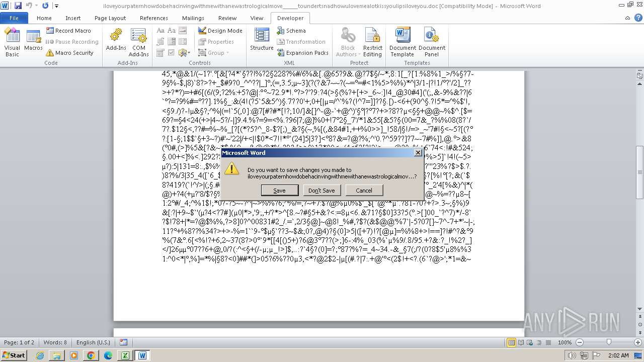Click English (U.S.) language indicator
Image resolution: width=644 pixels, height=362 pixels.
click(x=93, y=342)
